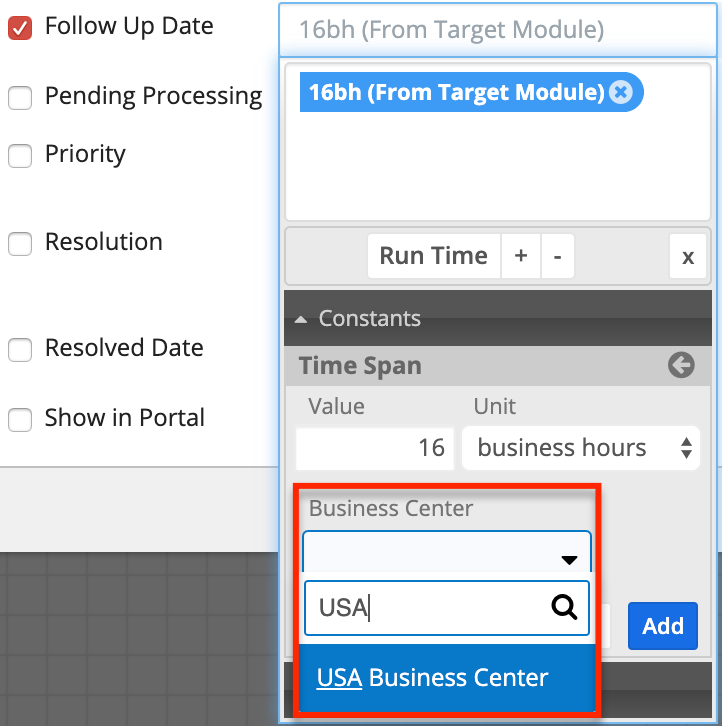
Task: Click the minus operator button
Action: point(557,256)
